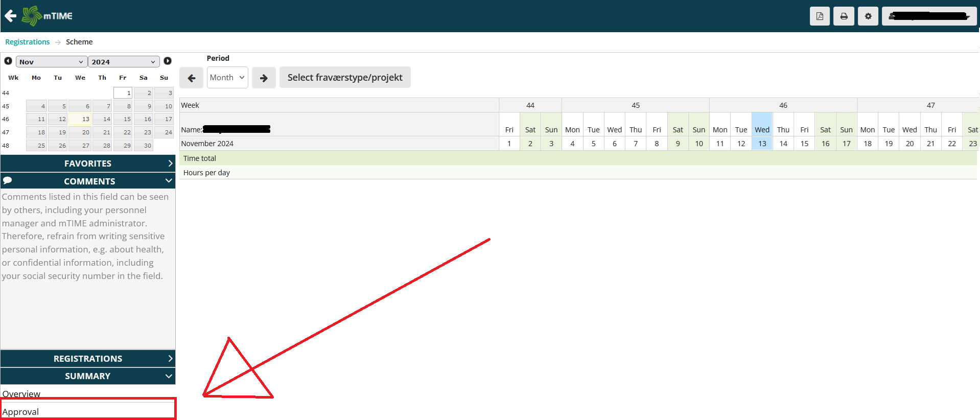Screen dimensions: 980x420
Task: Advance to next period with right arrow
Action: pos(264,78)
